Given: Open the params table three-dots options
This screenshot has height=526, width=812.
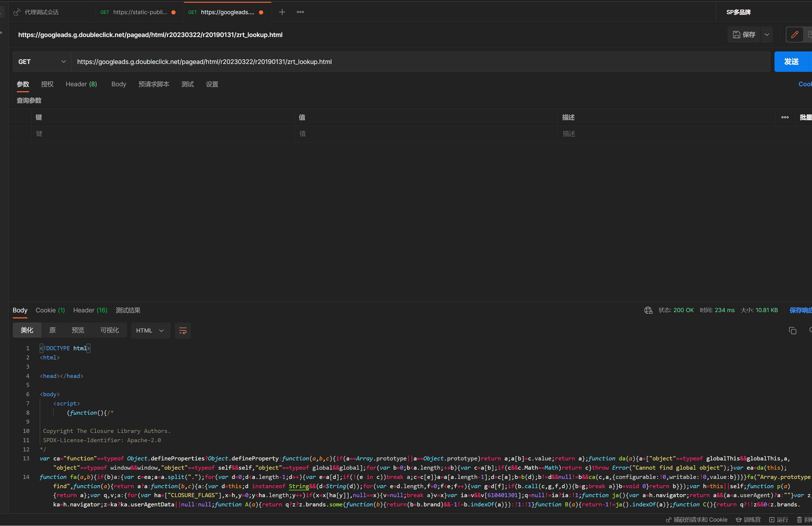Looking at the screenshot, I should (785, 117).
